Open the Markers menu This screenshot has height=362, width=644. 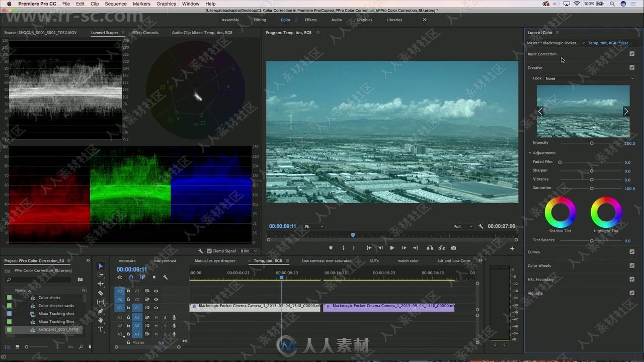click(141, 4)
